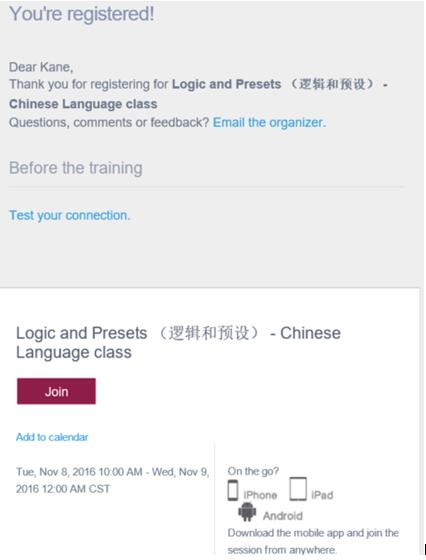Click the Add to calendar link
This screenshot has width=426, height=560.
click(52, 437)
